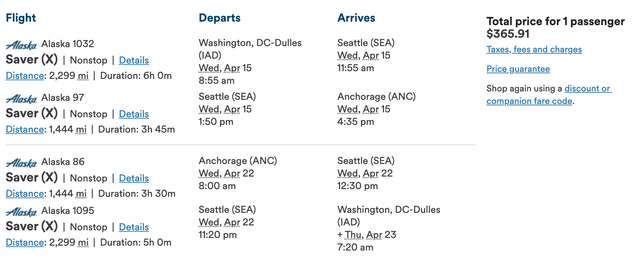Open Details for Alaska 1032 flight
Viewport: 644px width, 261px height.
[134, 60]
